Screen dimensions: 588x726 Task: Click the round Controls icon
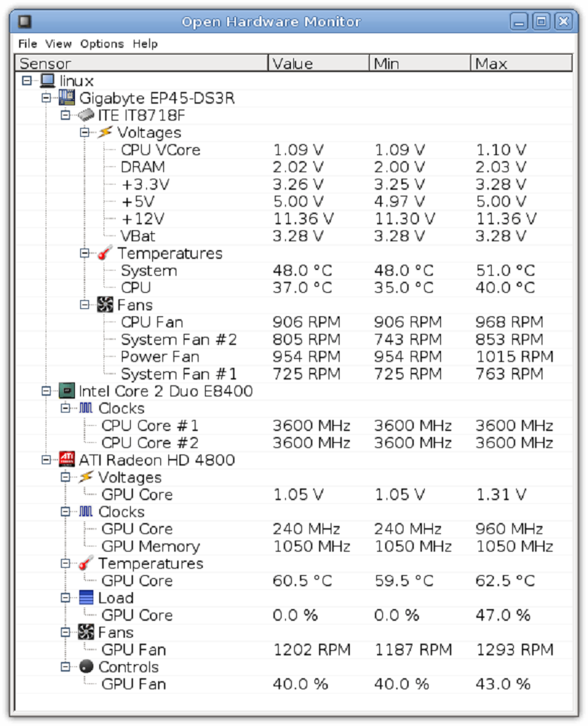click(x=86, y=666)
